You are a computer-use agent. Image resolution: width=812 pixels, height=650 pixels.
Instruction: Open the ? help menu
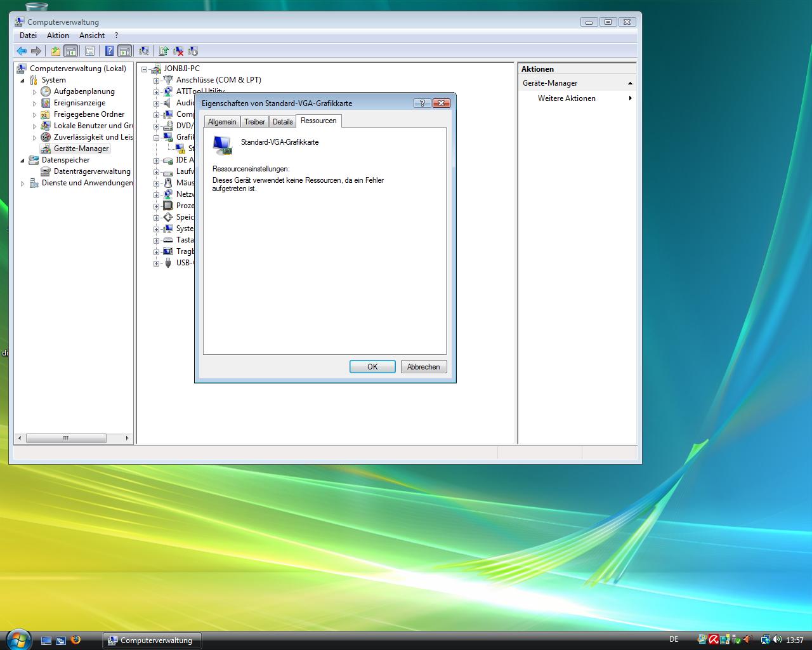116,36
